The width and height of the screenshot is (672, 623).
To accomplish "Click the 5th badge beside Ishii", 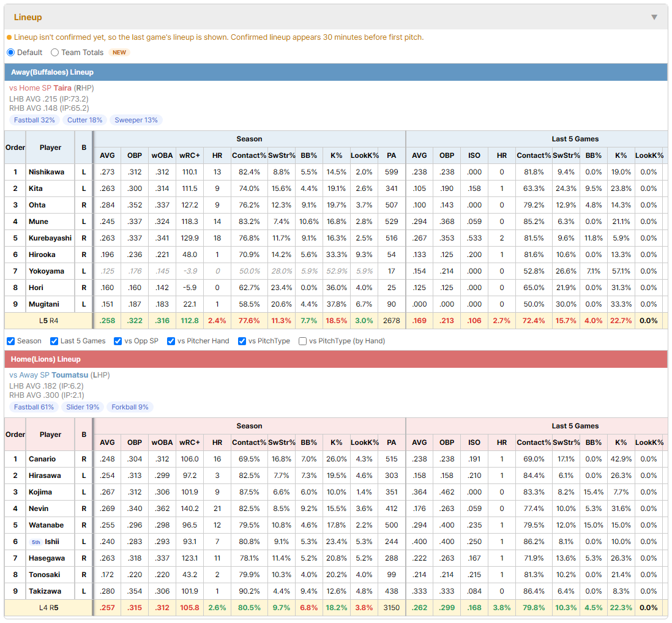I will 36,542.
